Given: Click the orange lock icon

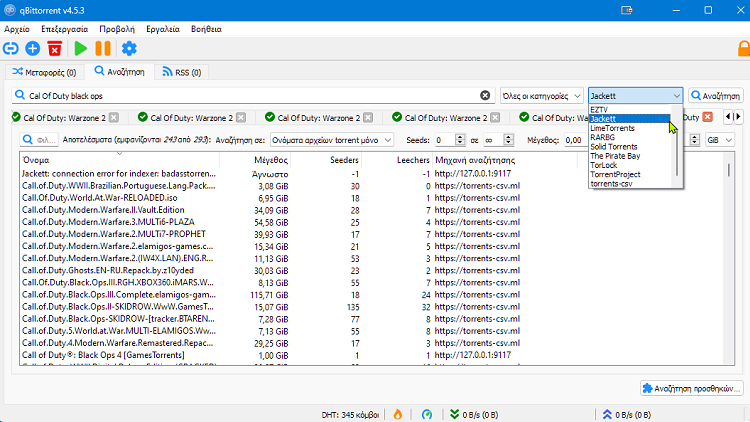Looking at the screenshot, I should click(x=744, y=49).
